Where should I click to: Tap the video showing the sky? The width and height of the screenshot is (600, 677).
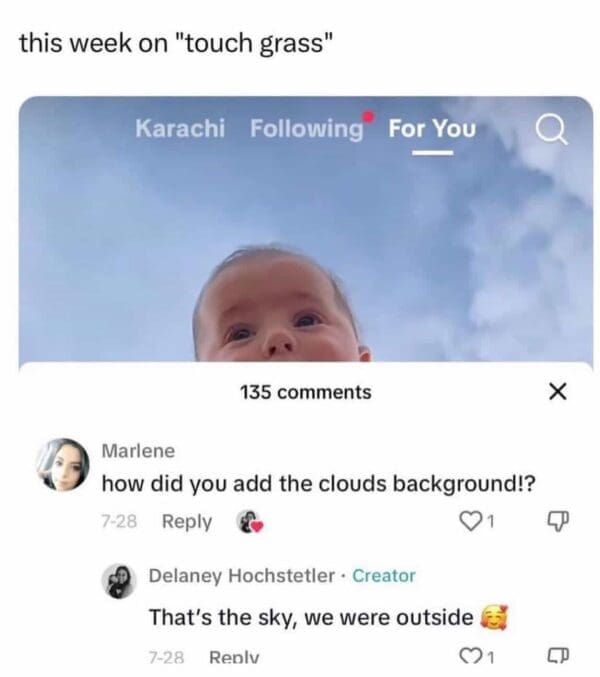[x=306, y=229]
